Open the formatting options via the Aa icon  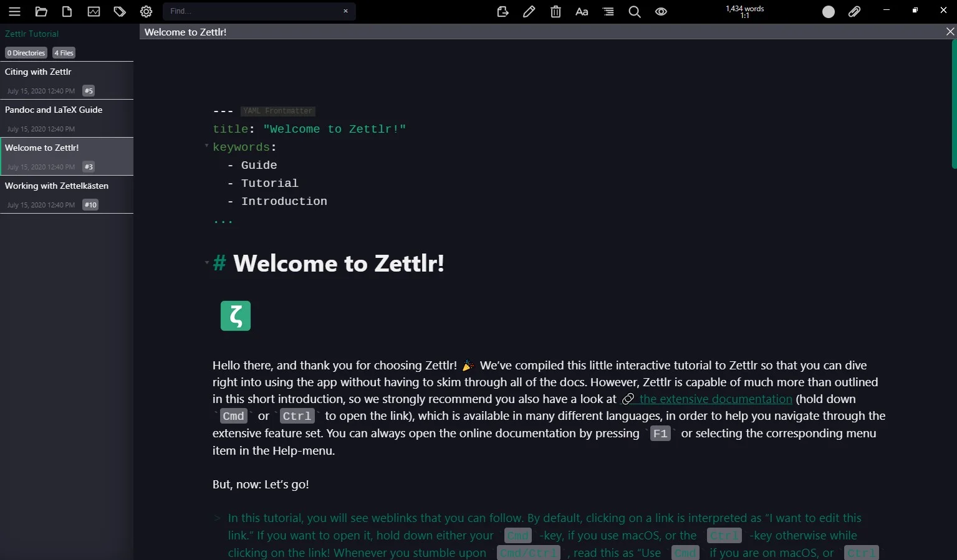(x=581, y=11)
